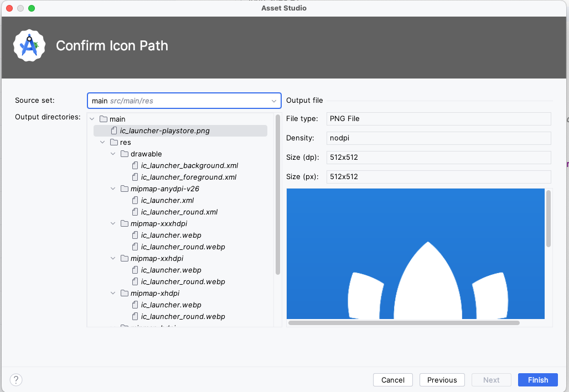
Task: Click the res folder icon
Action: pyautogui.click(x=114, y=142)
